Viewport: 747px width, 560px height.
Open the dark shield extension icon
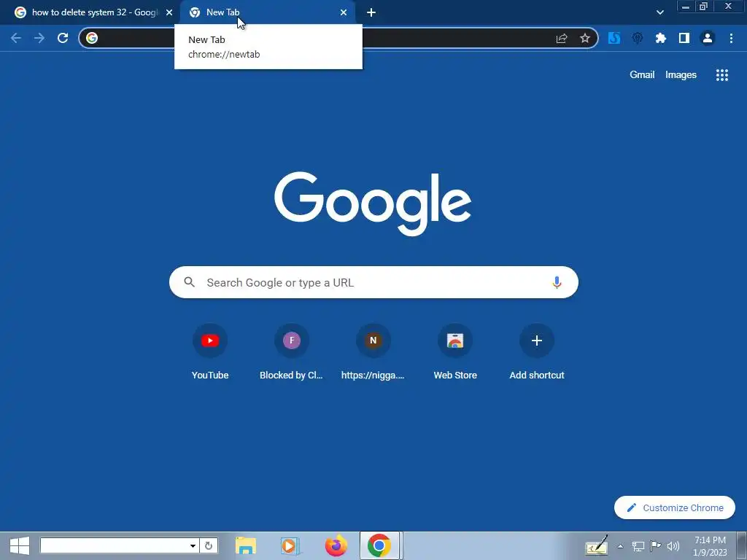(x=638, y=38)
